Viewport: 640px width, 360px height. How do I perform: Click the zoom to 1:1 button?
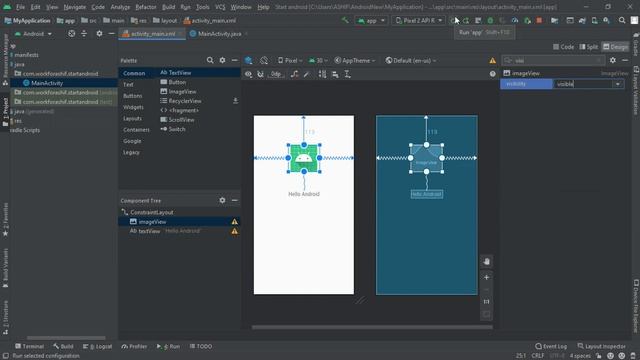[x=487, y=302]
